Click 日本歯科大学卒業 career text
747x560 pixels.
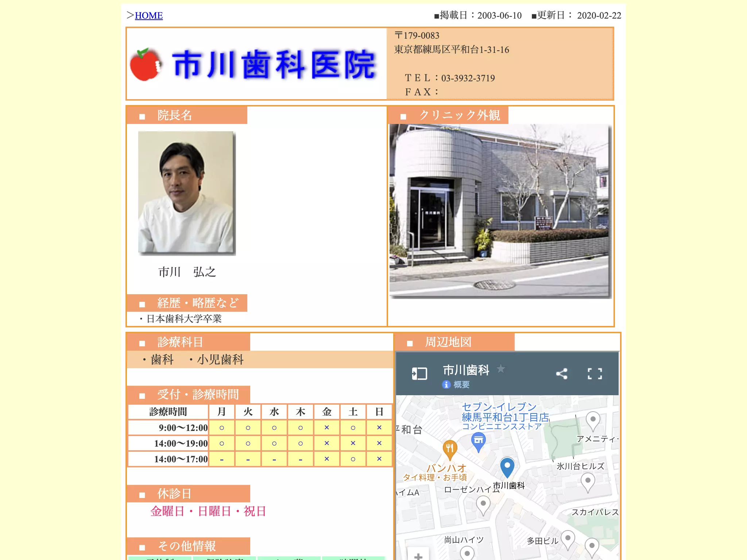(x=184, y=319)
